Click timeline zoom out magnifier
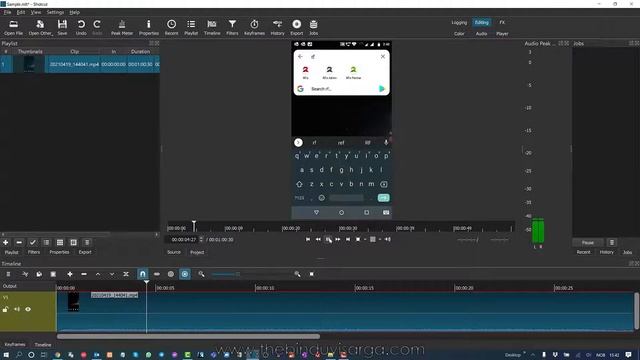Image resolution: width=640 pixels, height=360 pixels. coord(201,274)
